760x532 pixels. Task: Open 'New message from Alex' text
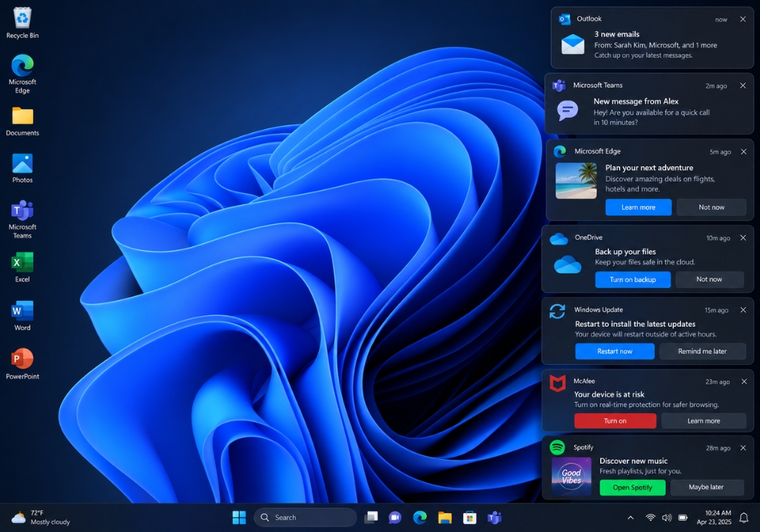(x=636, y=101)
